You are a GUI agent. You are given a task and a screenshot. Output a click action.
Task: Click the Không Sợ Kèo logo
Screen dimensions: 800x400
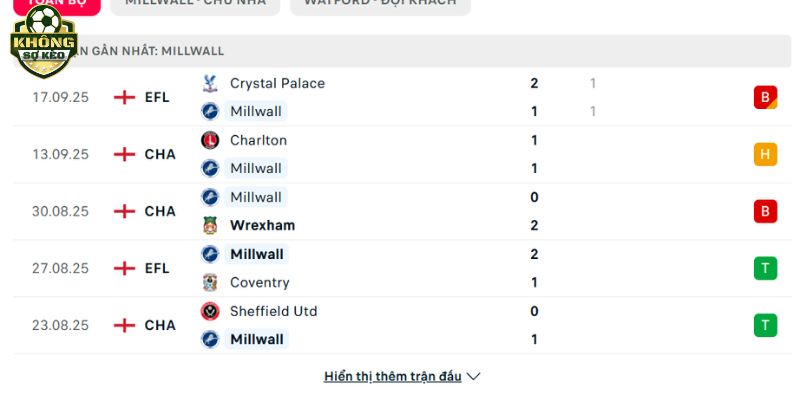click(x=44, y=41)
